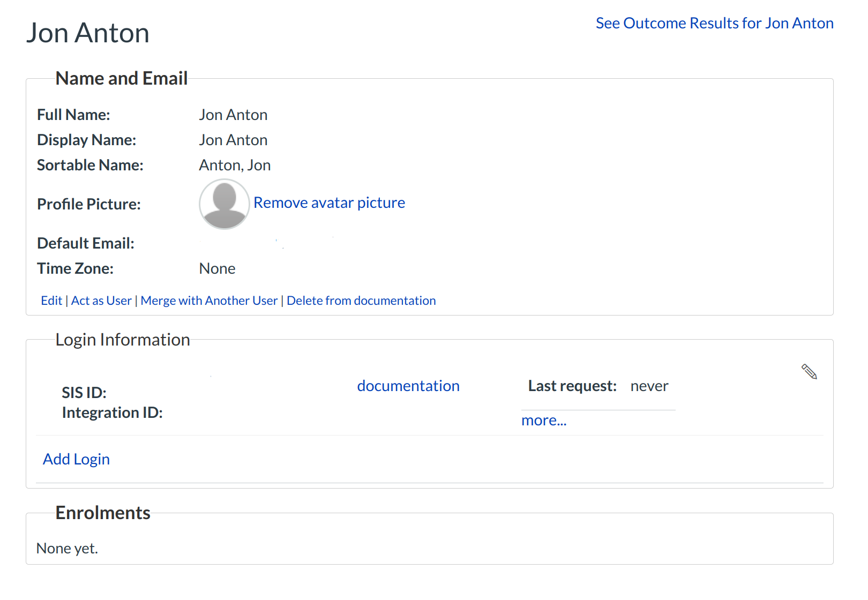The width and height of the screenshot is (868, 600).
Task: Expand more... login details
Action: 543,421
